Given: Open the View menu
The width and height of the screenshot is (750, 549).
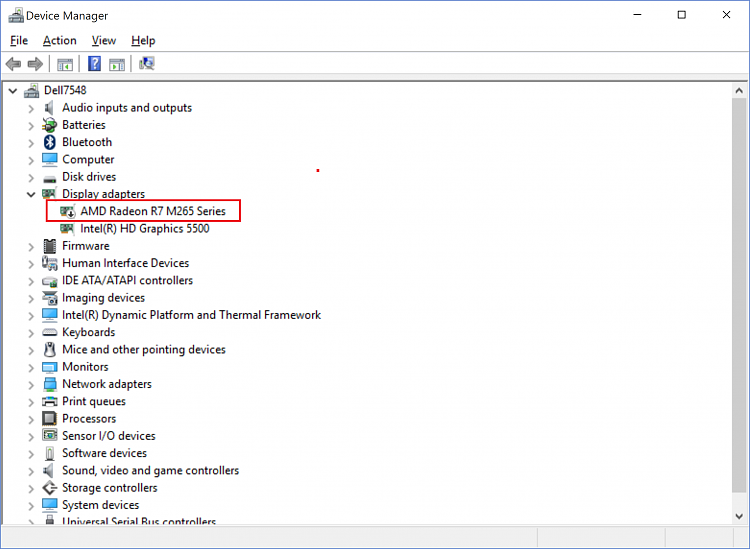Looking at the screenshot, I should (104, 41).
